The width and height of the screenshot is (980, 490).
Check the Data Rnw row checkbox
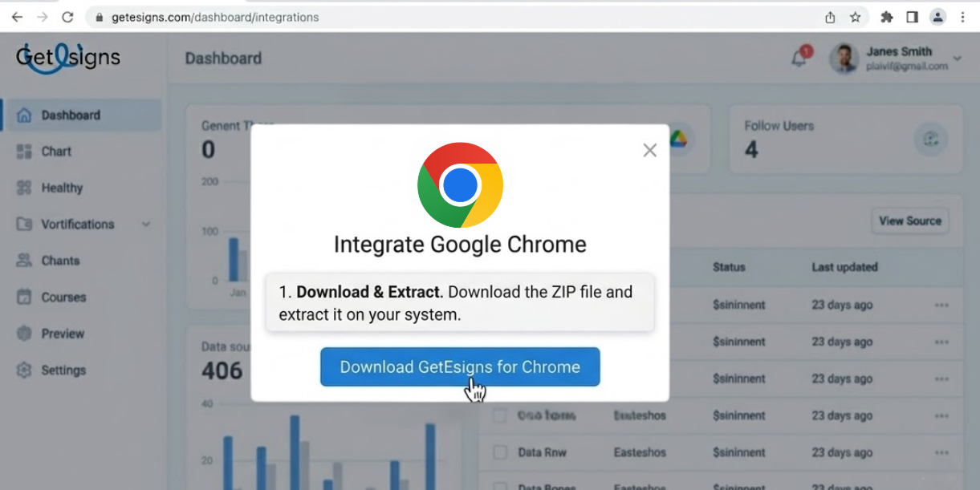coord(500,452)
